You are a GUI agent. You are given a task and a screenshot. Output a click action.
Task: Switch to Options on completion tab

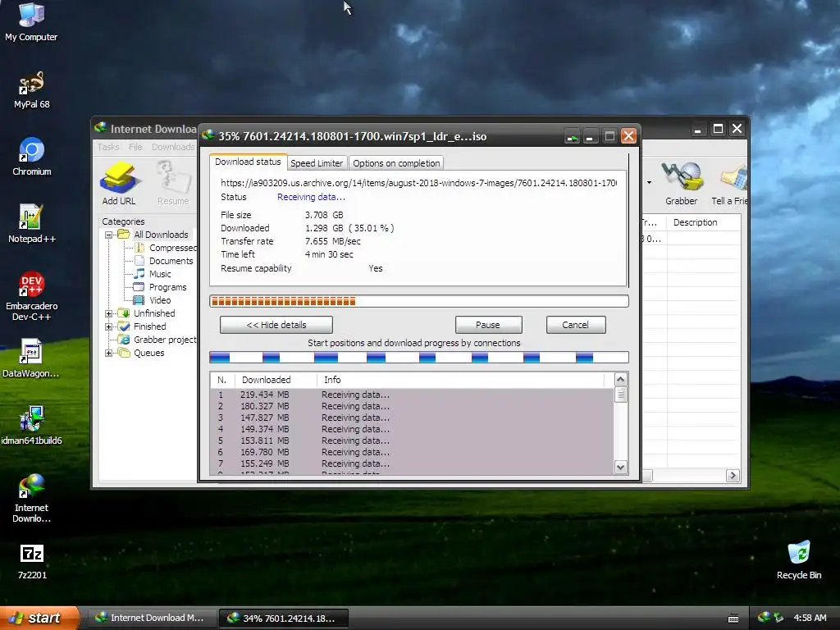click(x=396, y=163)
